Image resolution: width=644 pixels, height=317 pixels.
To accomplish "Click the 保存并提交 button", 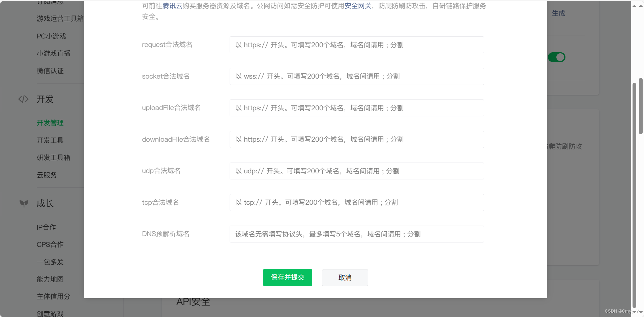I will pyautogui.click(x=288, y=278).
